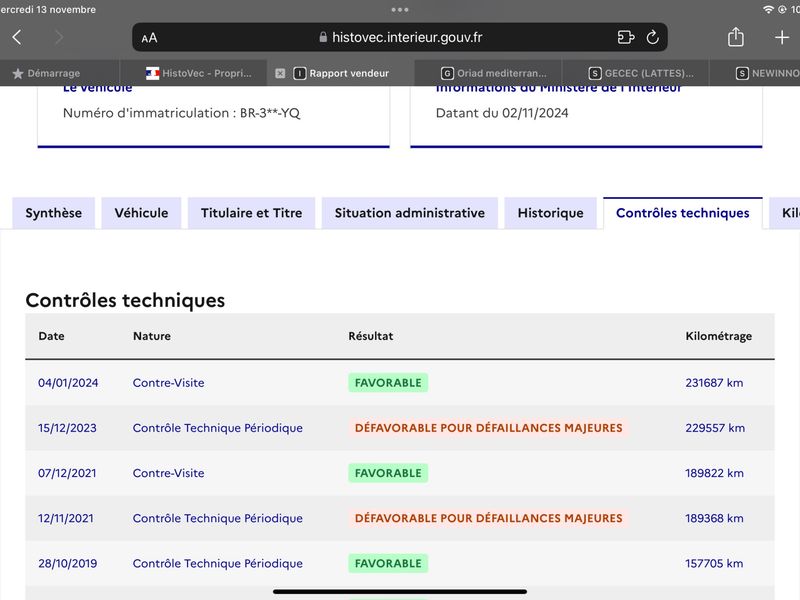
Task: Click the FAVORABLE badge for 04/01/2024
Action: (x=388, y=383)
